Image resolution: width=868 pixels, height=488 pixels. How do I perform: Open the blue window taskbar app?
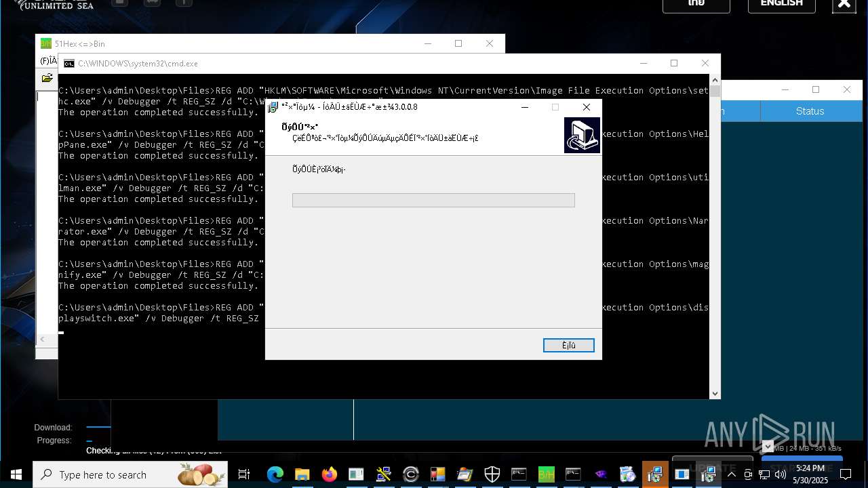[682, 474]
